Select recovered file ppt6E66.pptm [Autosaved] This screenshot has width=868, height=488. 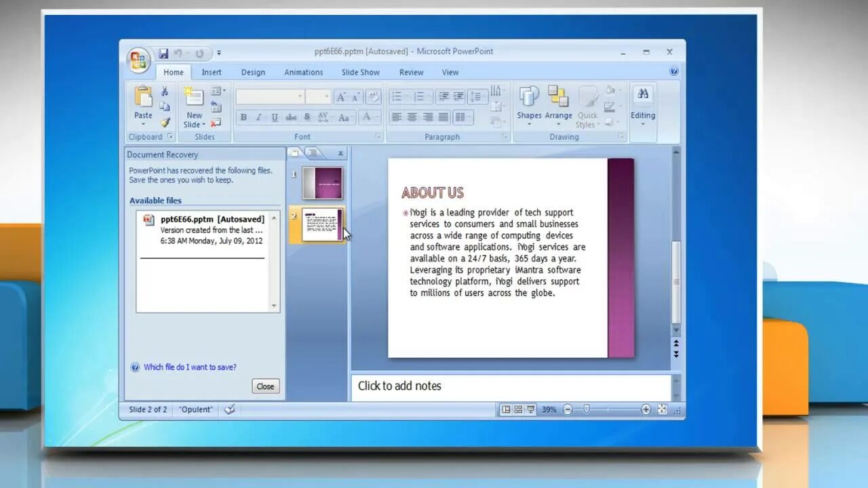click(x=203, y=230)
